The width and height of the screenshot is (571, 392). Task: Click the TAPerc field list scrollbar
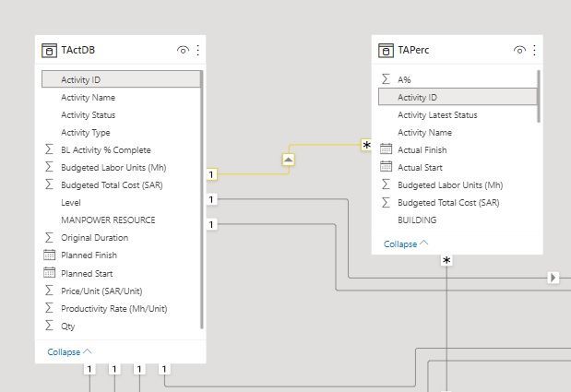click(x=538, y=92)
